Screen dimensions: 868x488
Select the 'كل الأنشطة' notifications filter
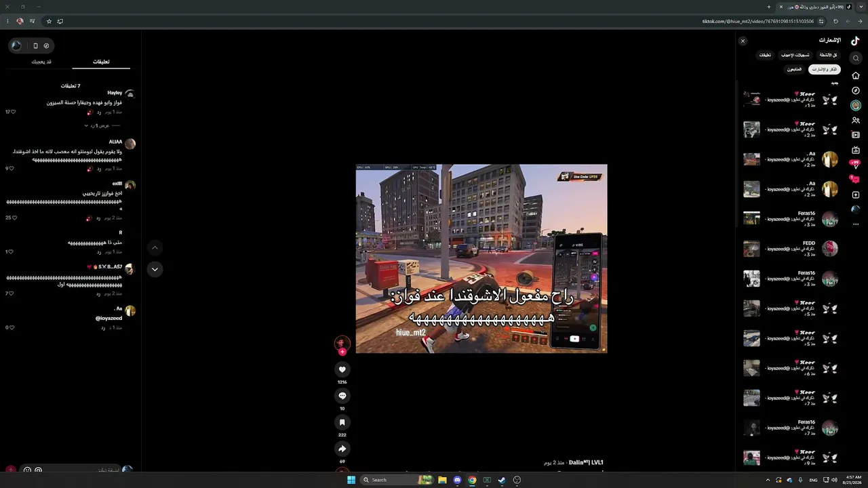coord(828,55)
